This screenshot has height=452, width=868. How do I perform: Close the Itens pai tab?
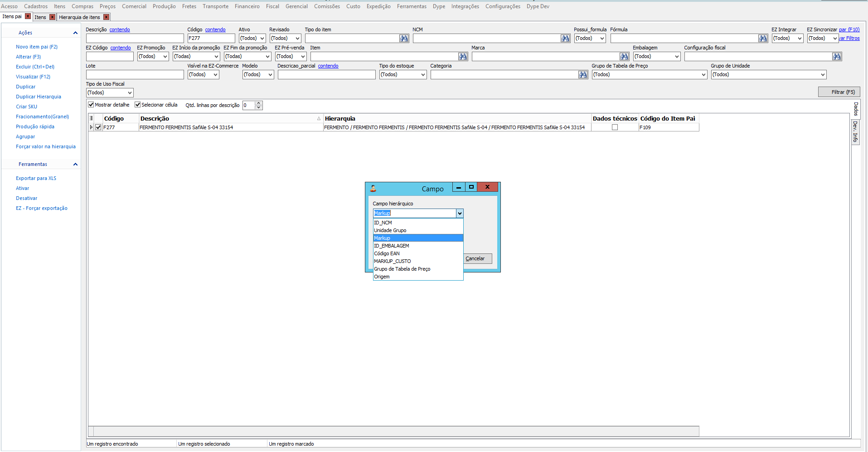tap(28, 16)
